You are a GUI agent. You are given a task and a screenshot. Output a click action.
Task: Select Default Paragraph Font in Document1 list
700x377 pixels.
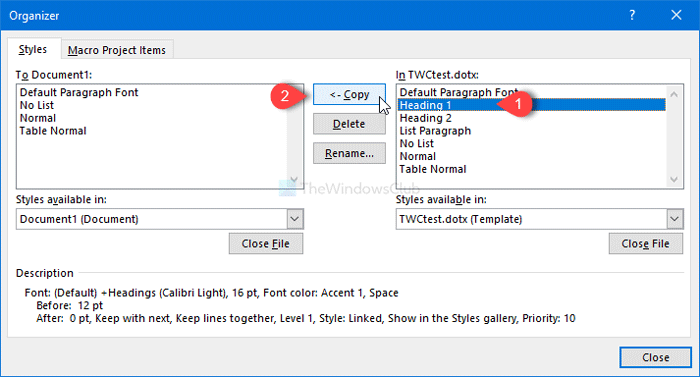coord(79,92)
